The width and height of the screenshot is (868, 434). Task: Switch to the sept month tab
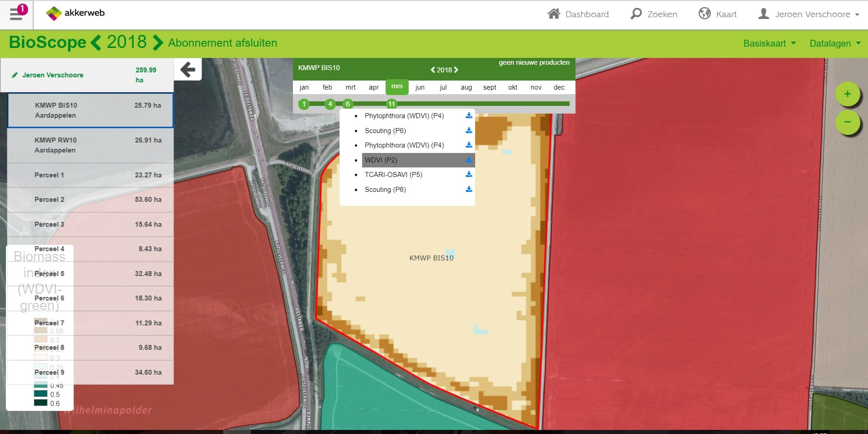click(490, 87)
